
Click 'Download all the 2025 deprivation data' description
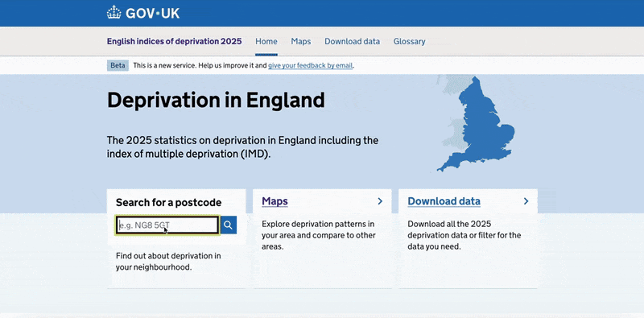(464, 235)
